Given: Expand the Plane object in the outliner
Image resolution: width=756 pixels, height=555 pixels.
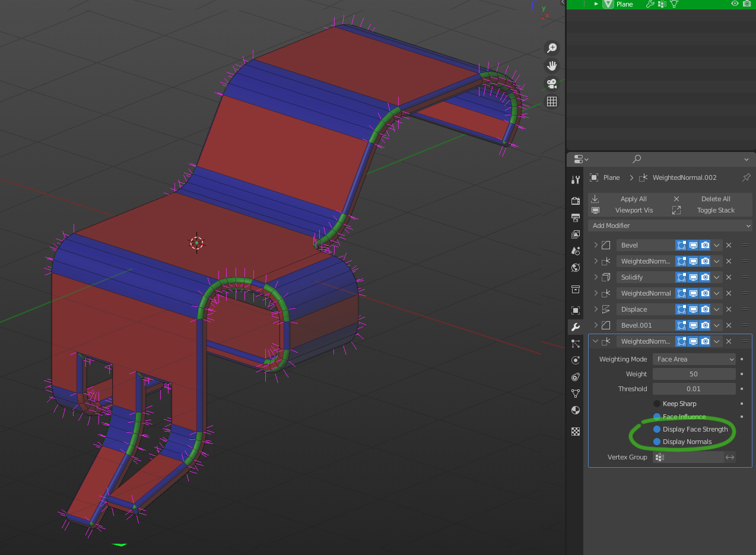Looking at the screenshot, I should pyautogui.click(x=596, y=4).
